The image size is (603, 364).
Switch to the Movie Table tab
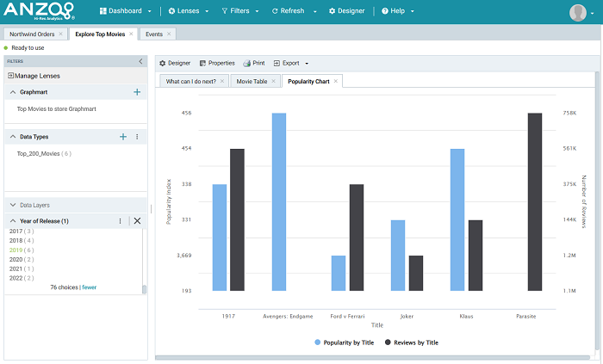pyautogui.click(x=252, y=81)
